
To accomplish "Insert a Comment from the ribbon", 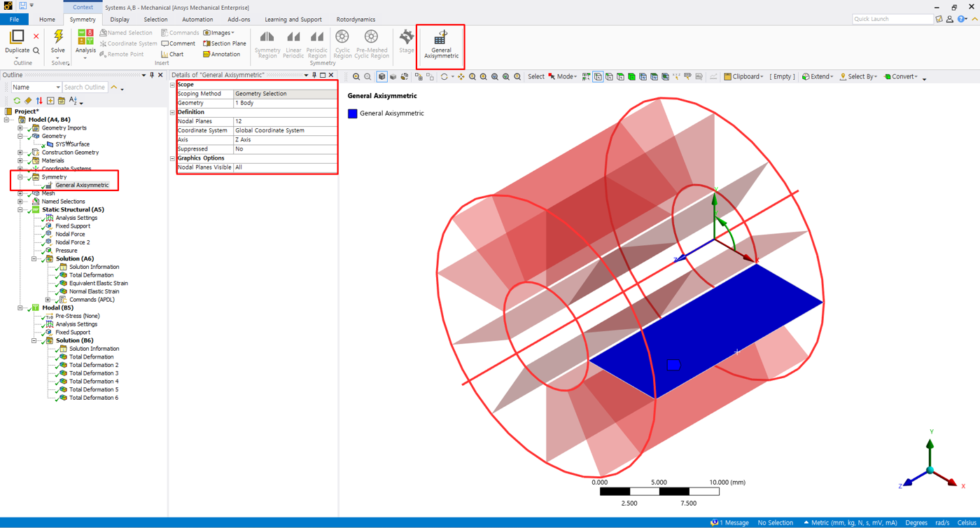I will [x=178, y=43].
